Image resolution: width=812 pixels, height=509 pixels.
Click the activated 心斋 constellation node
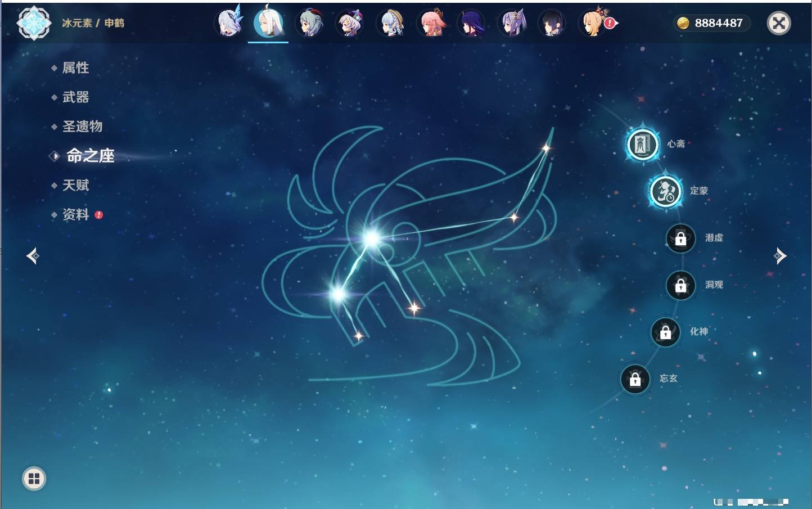642,144
